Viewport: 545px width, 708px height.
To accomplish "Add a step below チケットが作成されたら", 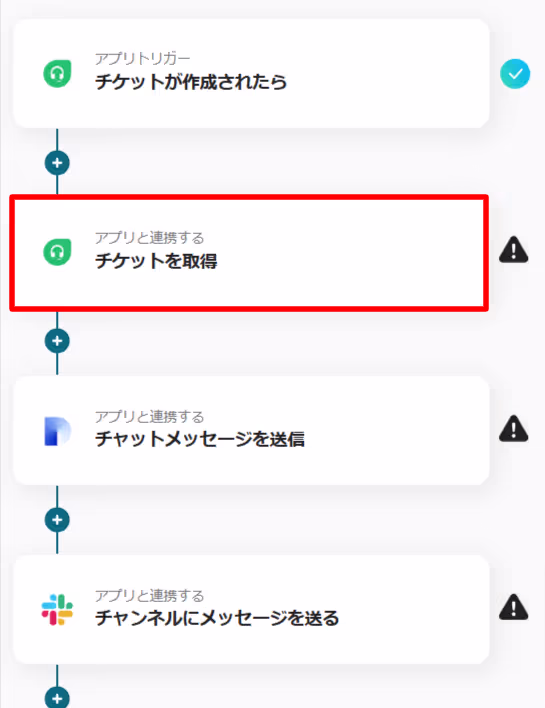I will [x=57, y=163].
